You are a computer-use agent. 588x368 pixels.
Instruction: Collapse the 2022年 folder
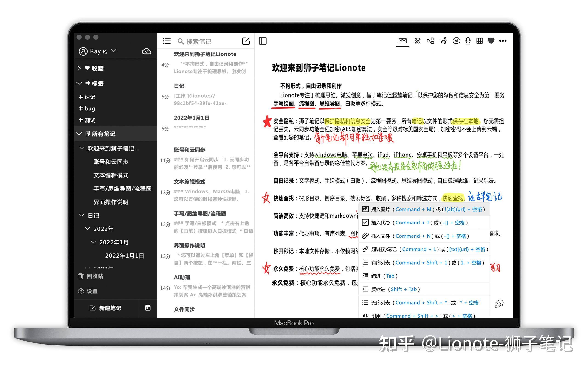pos(88,229)
